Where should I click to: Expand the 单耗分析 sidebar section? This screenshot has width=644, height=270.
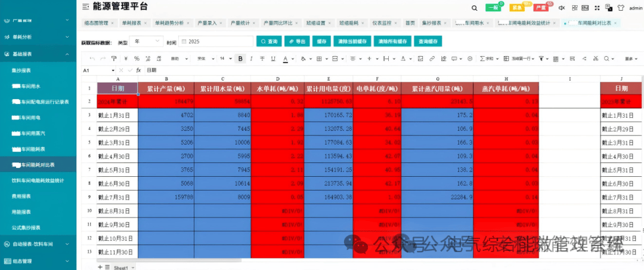tap(38, 36)
